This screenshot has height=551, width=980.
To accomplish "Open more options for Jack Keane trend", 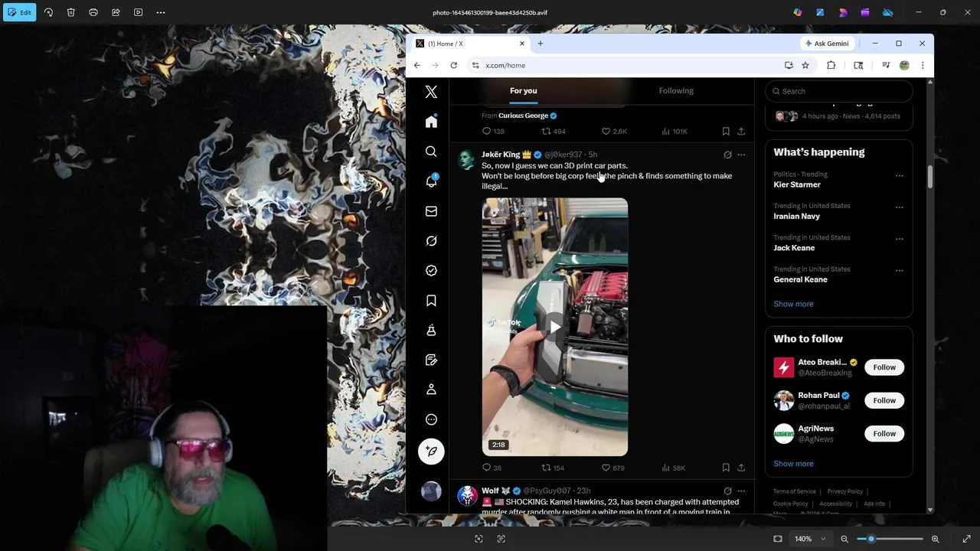I will coord(900,239).
